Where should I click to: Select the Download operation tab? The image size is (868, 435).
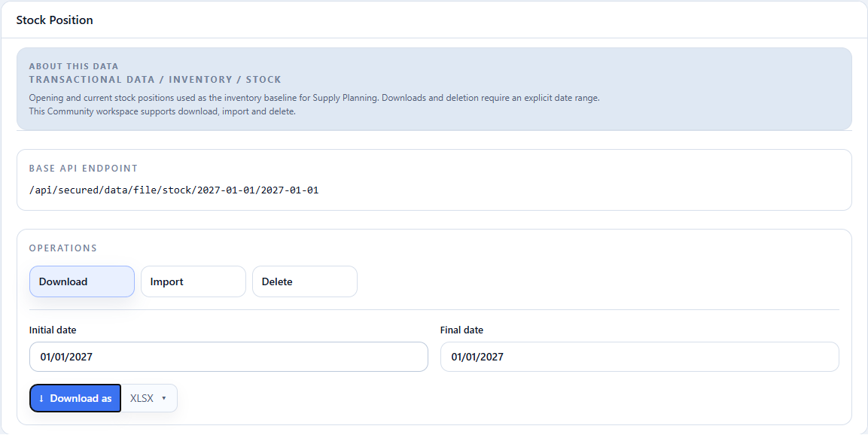click(x=82, y=281)
